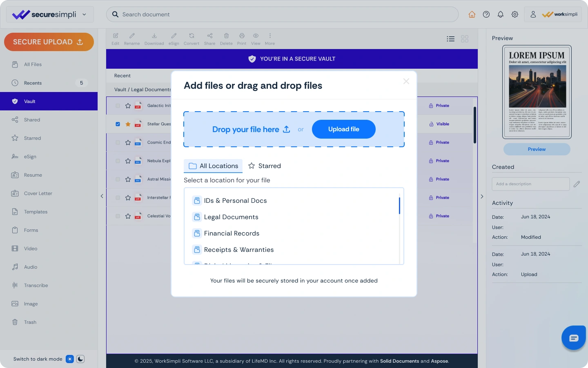Screen dimensions: 588x368
Task: Click the Rename toolbar icon
Action: coord(132,39)
